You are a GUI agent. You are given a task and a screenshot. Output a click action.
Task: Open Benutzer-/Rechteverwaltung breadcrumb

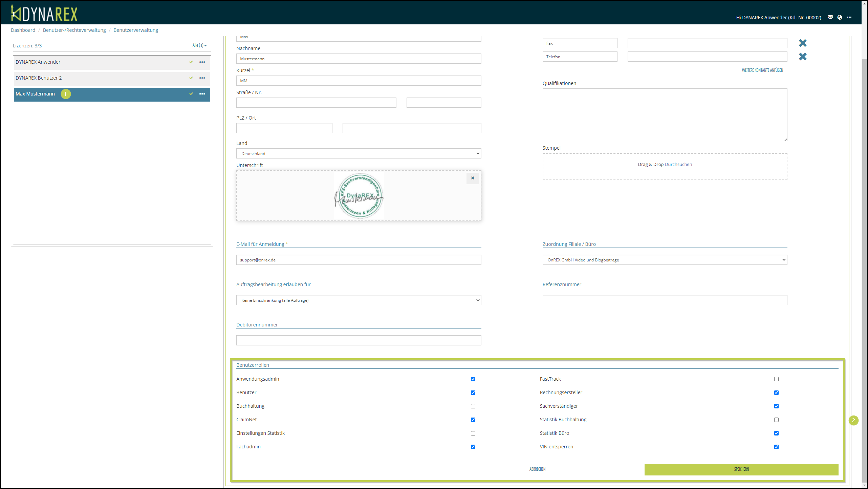coord(74,30)
